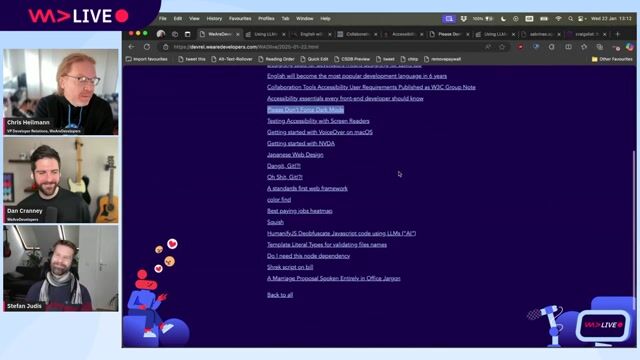Open the Help menu
The height and width of the screenshot is (360, 640).
pyautogui.click(x=325, y=19)
